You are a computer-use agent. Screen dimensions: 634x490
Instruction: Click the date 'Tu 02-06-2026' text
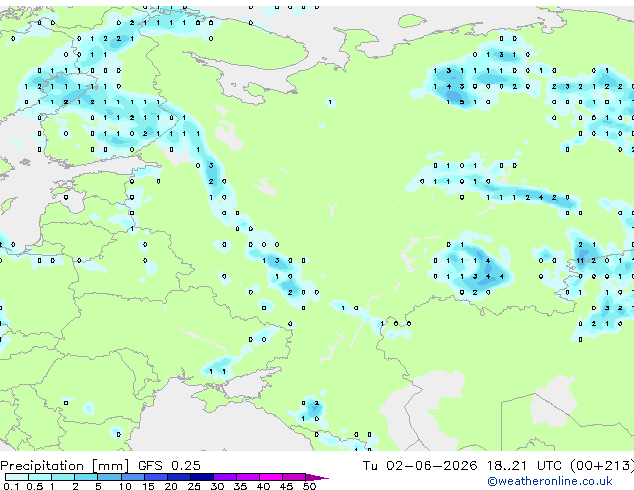click(x=420, y=466)
